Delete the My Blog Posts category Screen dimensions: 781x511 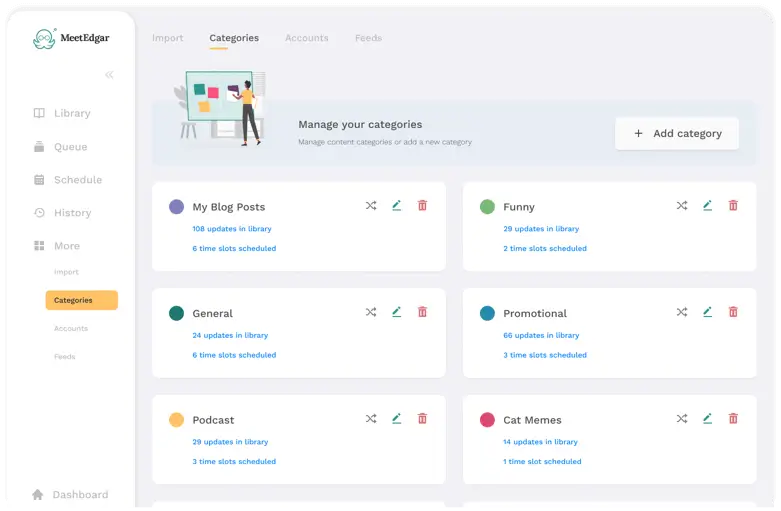(x=422, y=205)
